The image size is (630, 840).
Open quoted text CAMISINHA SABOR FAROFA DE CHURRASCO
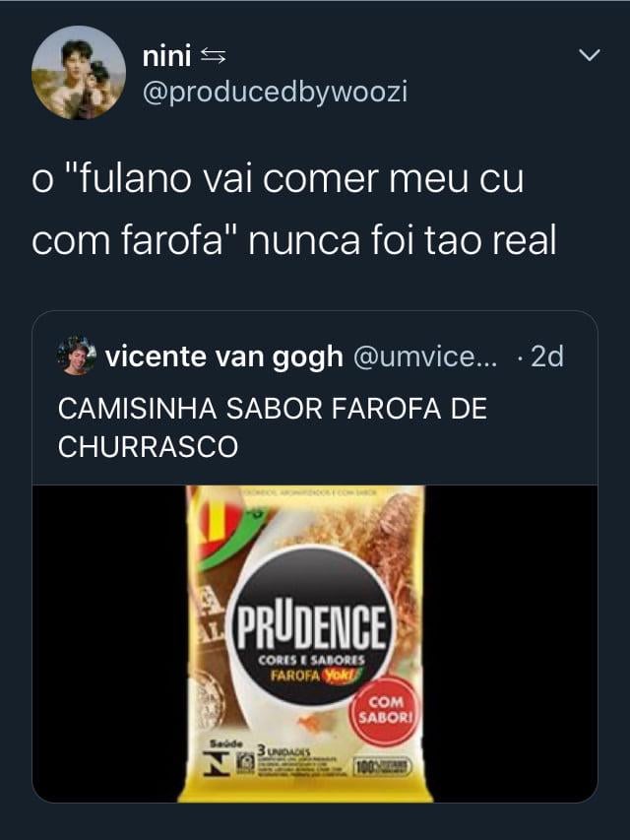tap(272, 427)
